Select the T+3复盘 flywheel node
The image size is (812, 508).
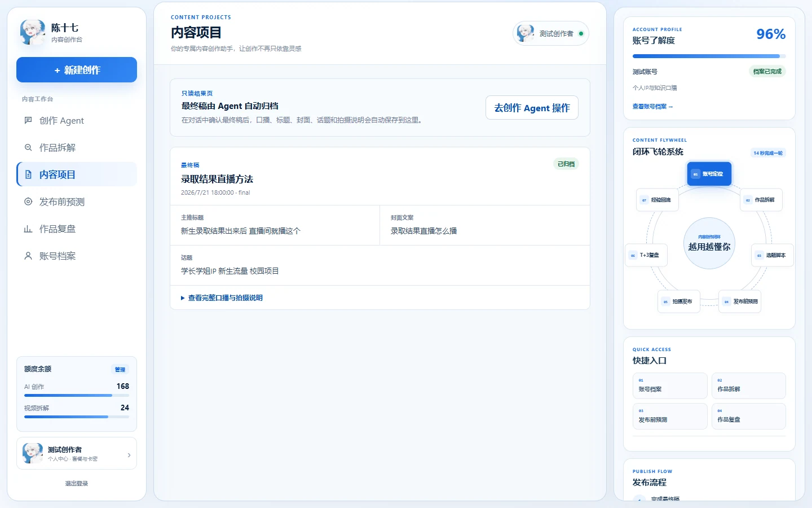pyautogui.click(x=646, y=255)
